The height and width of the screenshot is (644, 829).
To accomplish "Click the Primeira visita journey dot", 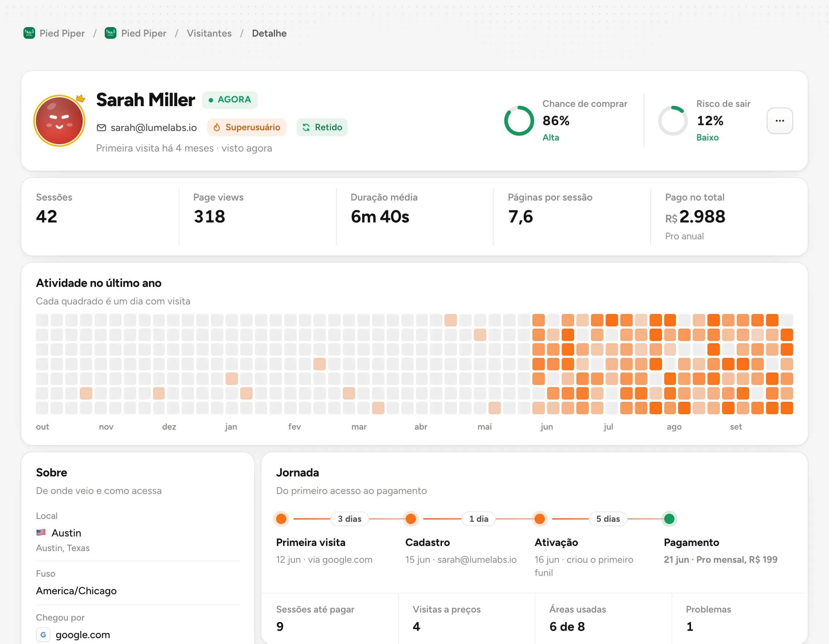I will pyautogui.click(x=281, y=518).
